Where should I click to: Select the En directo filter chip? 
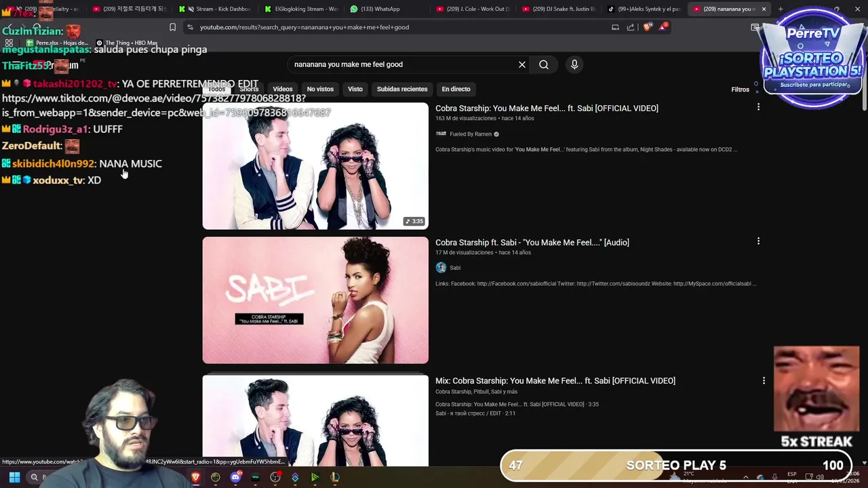(x=456, y=89)
